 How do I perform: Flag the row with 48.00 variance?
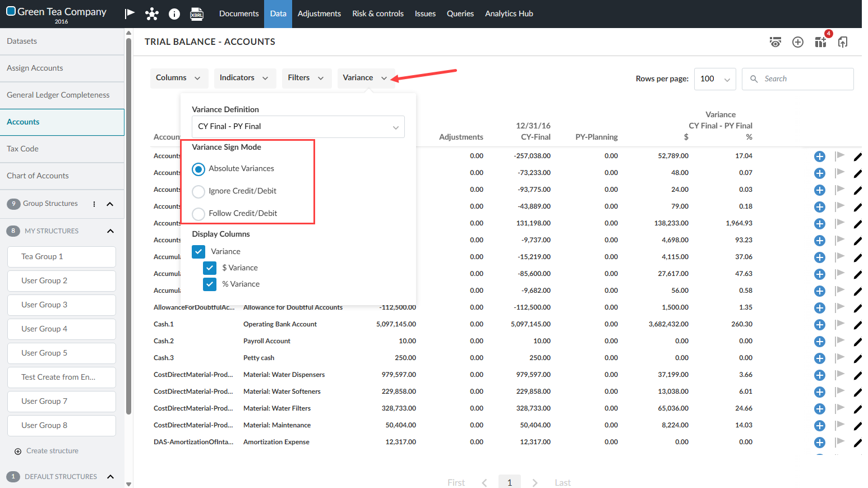pos(839,173)
